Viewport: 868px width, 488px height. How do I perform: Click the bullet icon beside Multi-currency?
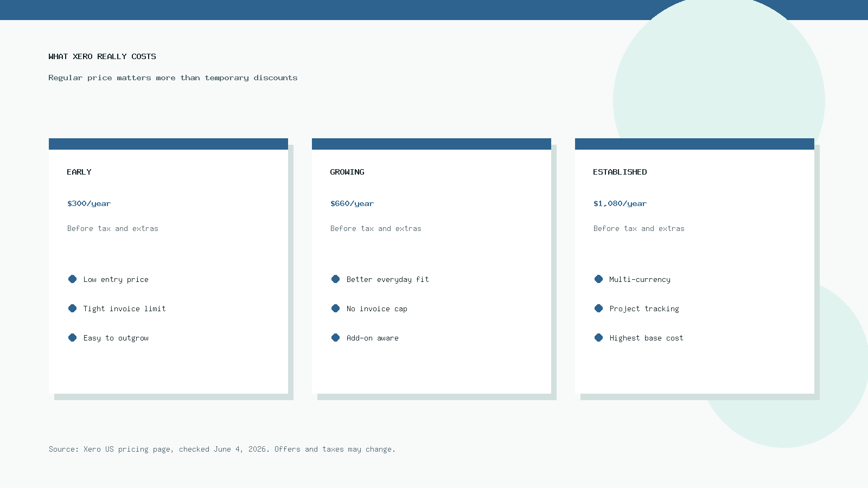(598, 279)
